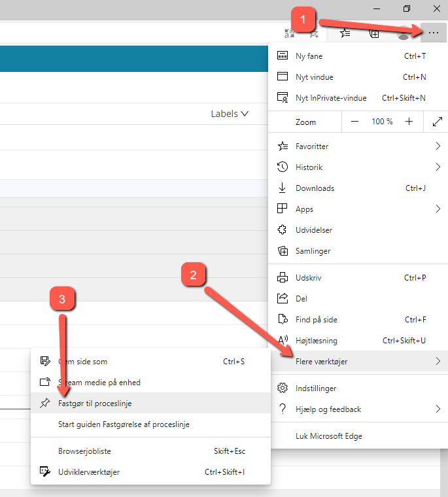
Task: Open the Edge settings and more (three-dot) menu
Action: tap(433, 33)
